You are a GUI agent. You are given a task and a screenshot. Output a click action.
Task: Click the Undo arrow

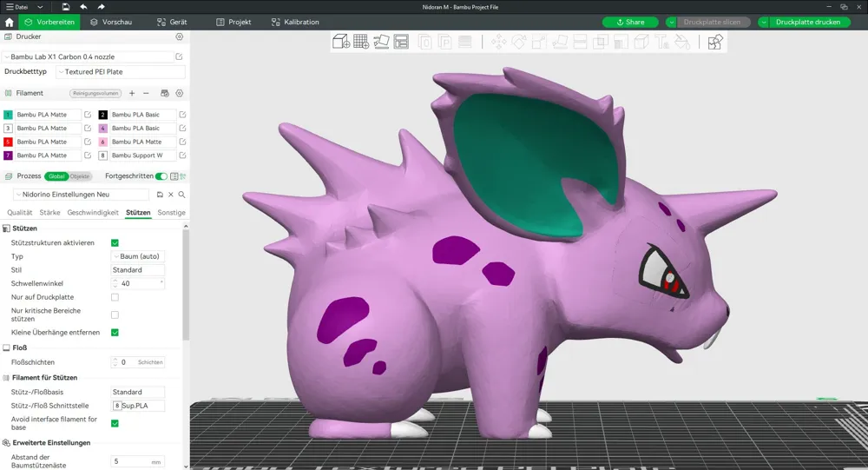point(83,7)
